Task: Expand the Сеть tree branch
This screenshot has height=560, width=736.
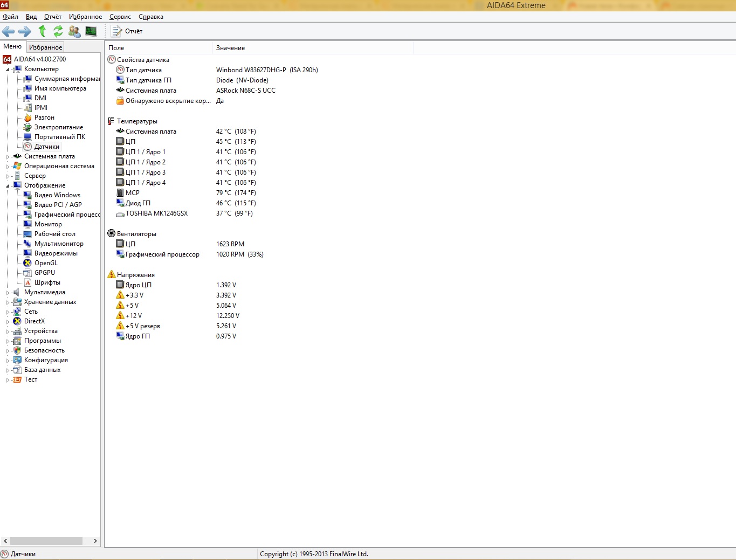Action: 8,312
